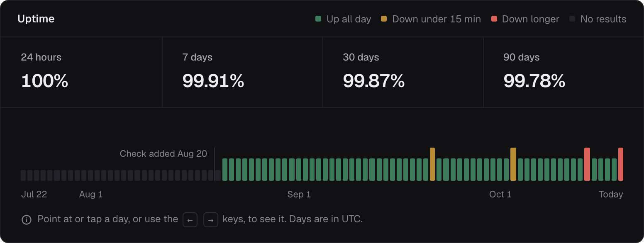Click the red Down longer swatch

pyautogui.click(x=494, y=19)
